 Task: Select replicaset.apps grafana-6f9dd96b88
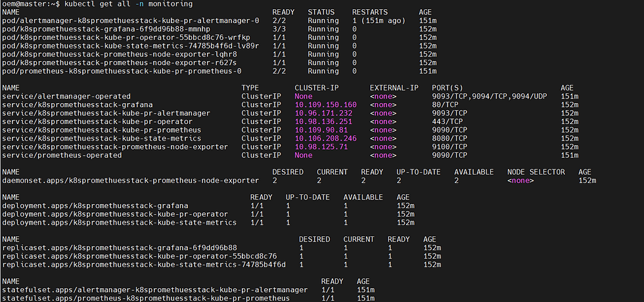click(x=120, y=248)
